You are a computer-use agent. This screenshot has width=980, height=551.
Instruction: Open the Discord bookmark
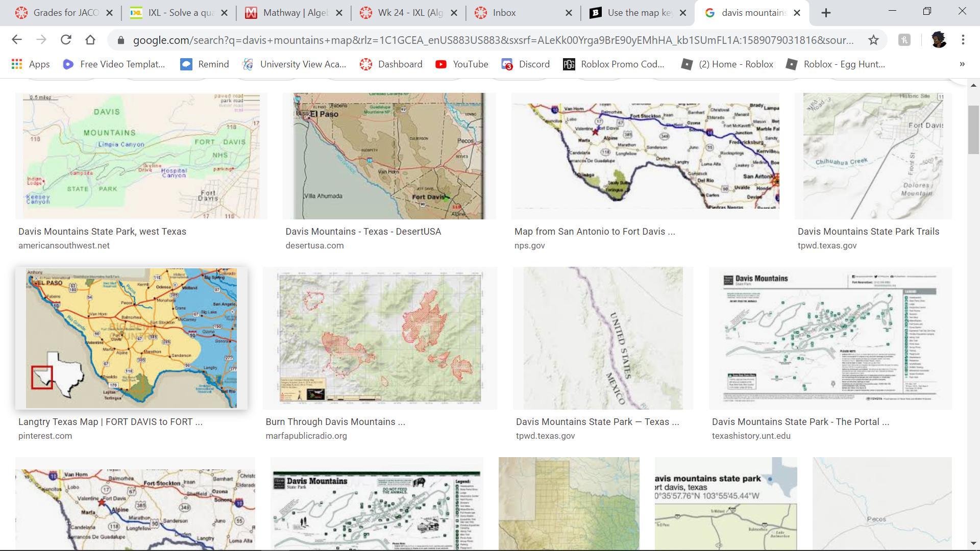click(x=525, y=64)
